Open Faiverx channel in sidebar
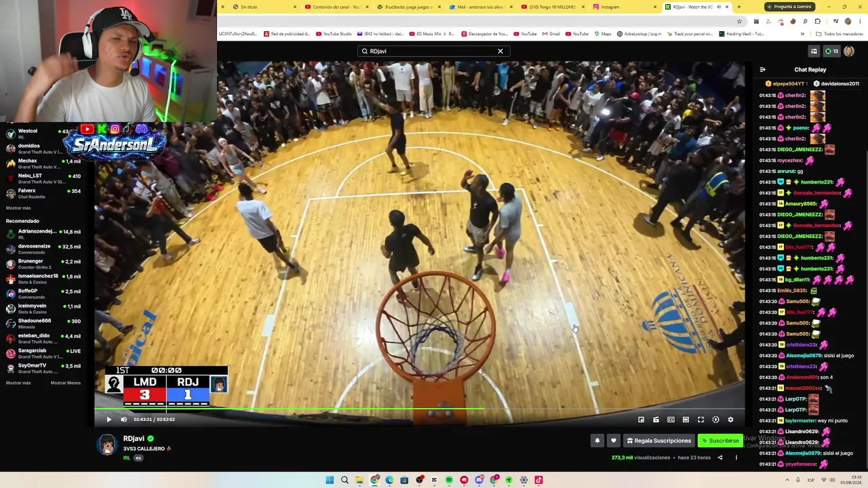Viewport: 868px width, 488px height. pos(43,193)
